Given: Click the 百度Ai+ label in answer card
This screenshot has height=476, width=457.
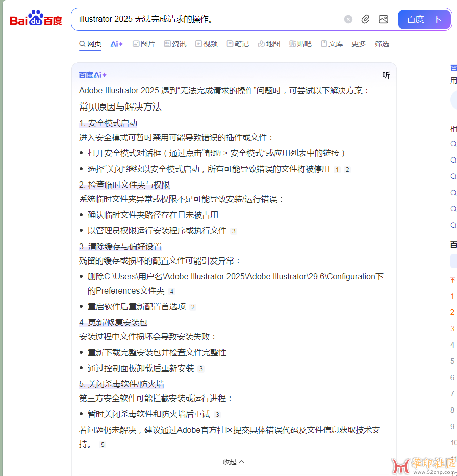Looking at the screenshot, I should pos(93,75).
